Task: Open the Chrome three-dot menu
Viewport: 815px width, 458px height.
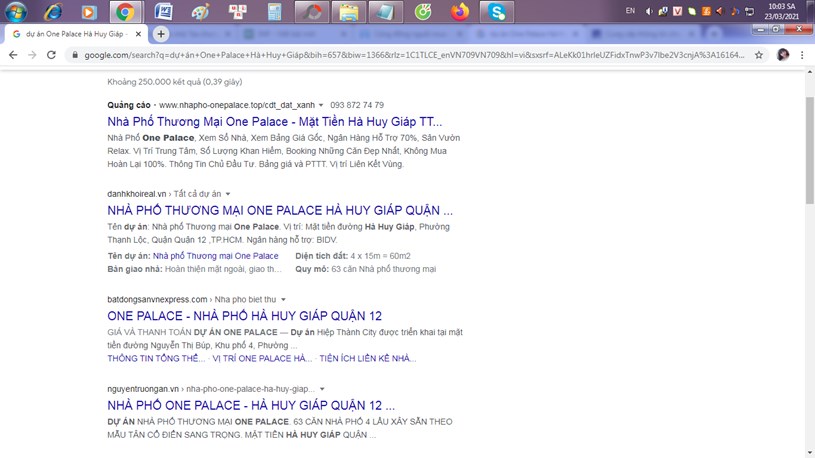Action: [802, 55]
